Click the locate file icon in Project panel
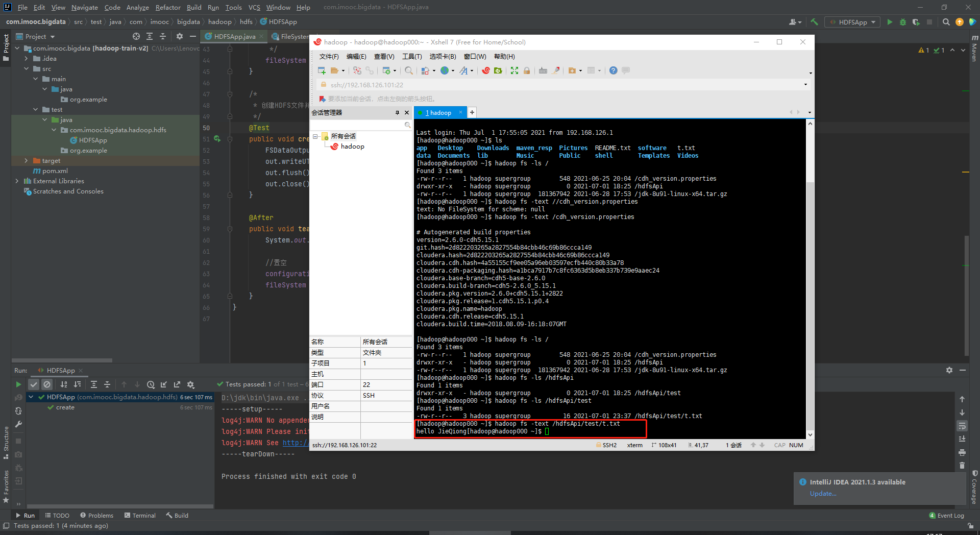980x535 pixels. 136,36
